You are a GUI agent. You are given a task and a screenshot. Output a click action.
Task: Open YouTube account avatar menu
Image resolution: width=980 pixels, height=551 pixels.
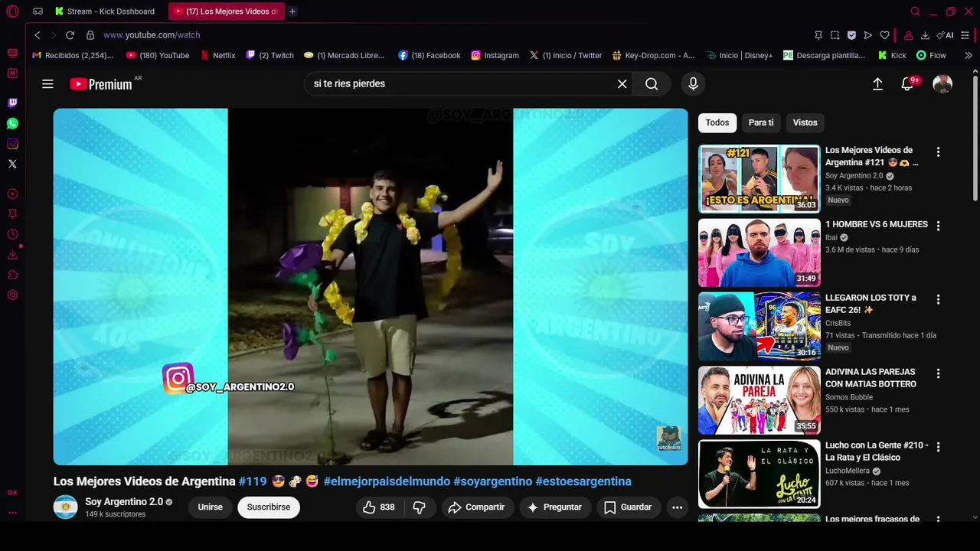point(942,84)
